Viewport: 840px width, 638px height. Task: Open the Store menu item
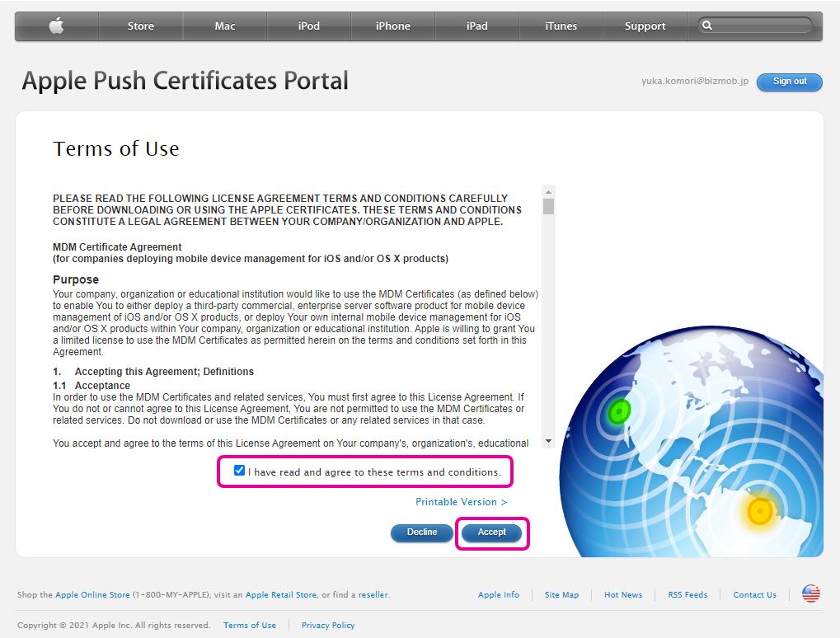(140, 26)
